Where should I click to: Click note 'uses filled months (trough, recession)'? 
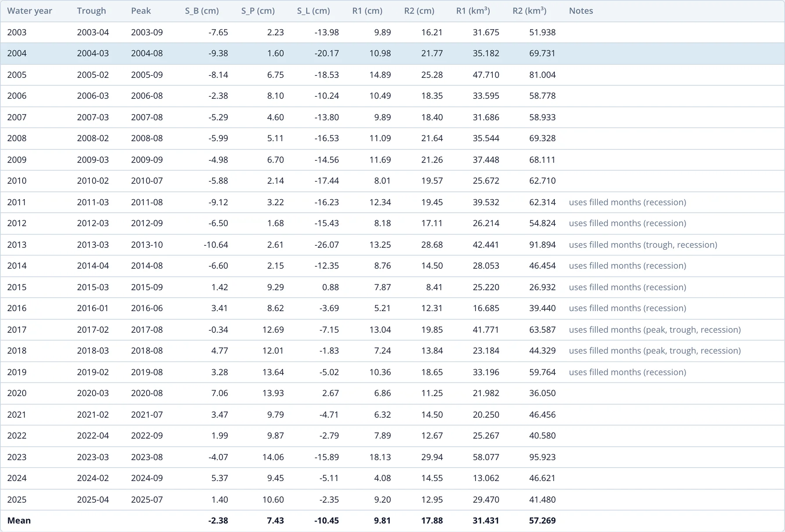tap(643, 244)
